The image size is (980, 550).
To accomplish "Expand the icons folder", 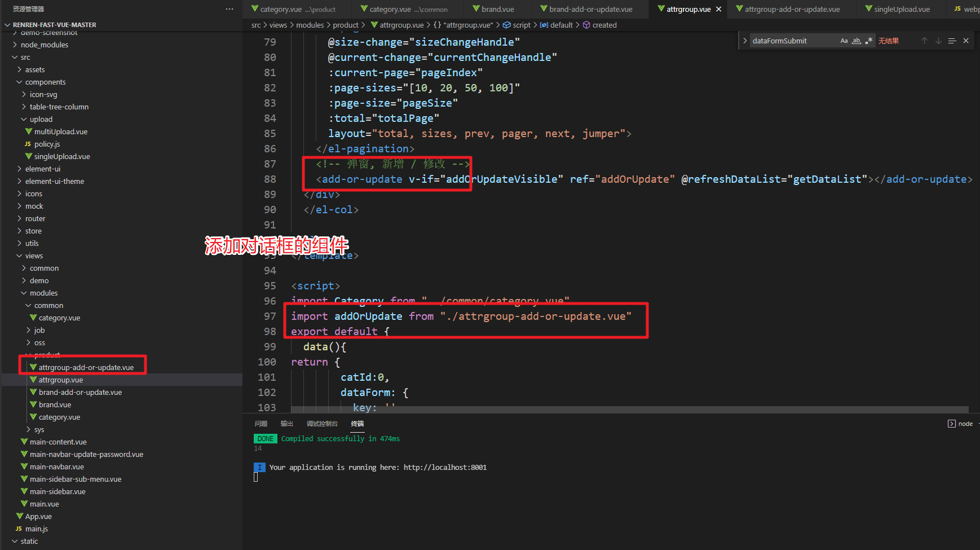I will (34, 194).
